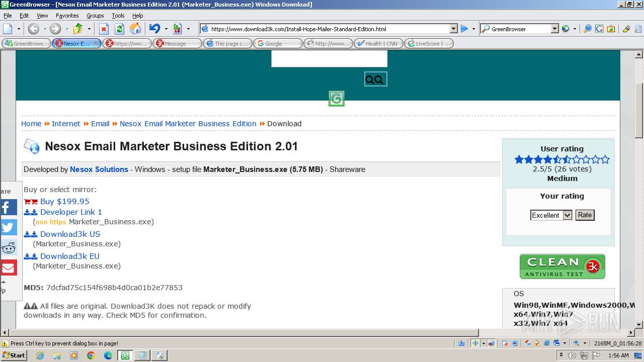Open the File menu

click(x=8, y=16)
